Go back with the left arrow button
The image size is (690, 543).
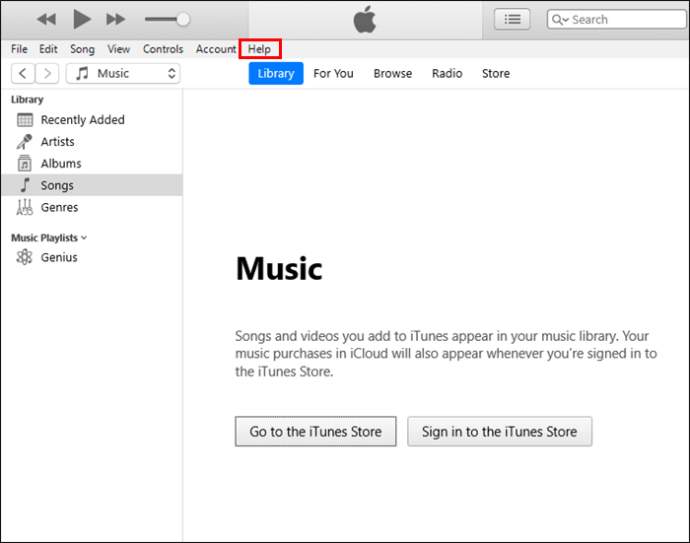coord(23,73)
